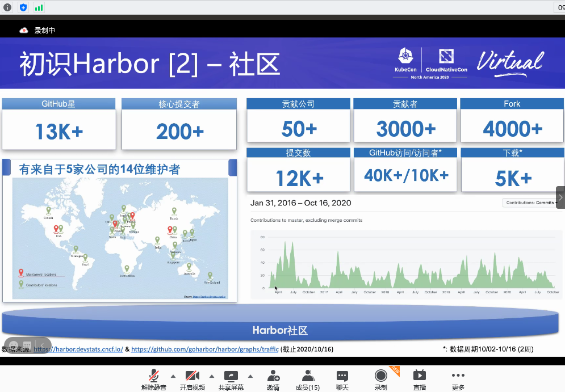Click the green Canada pin on the map
Screen dimensions: 565x392
click(48, 211)
